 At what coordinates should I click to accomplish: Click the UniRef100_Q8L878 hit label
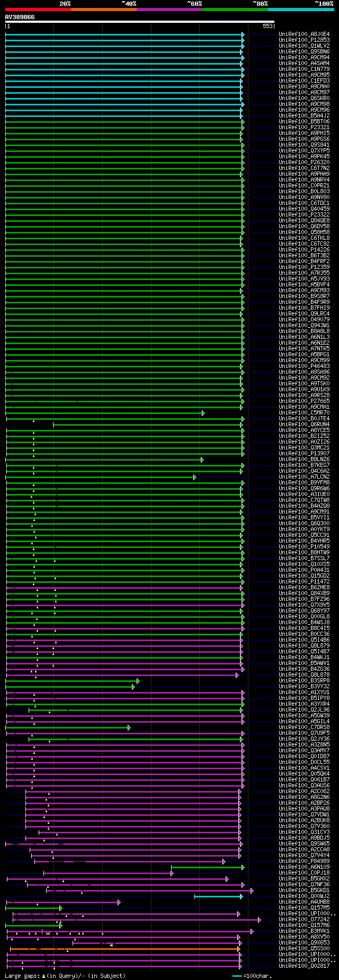point(304,675)
